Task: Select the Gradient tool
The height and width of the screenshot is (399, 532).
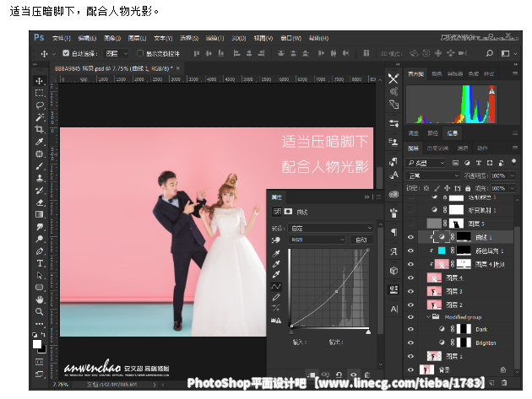Action: pyautogui.click(x=40, y=214)
